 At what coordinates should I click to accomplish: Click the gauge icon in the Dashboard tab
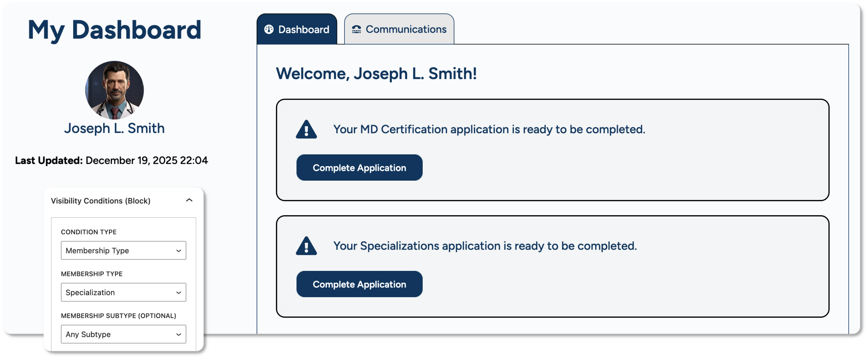coord(269,29)
